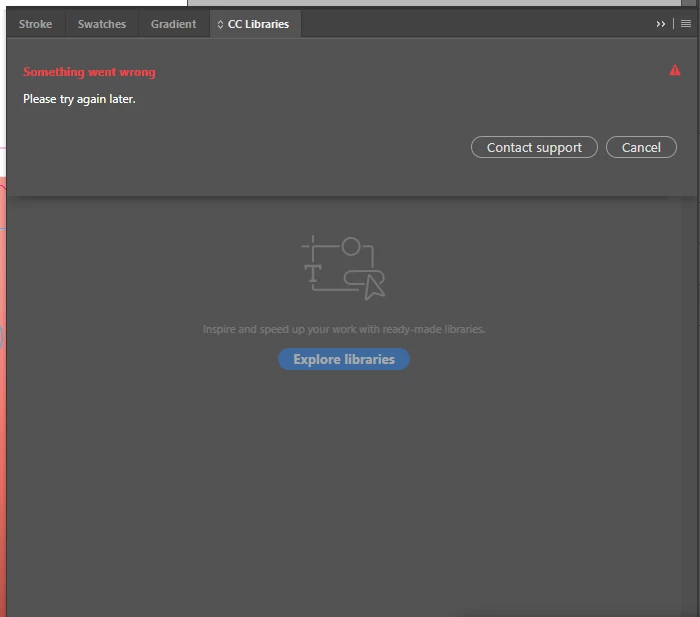The image size is (700, 617).
Task: Click 'Something went wrong' heading
Action: (x=89, y=72)
